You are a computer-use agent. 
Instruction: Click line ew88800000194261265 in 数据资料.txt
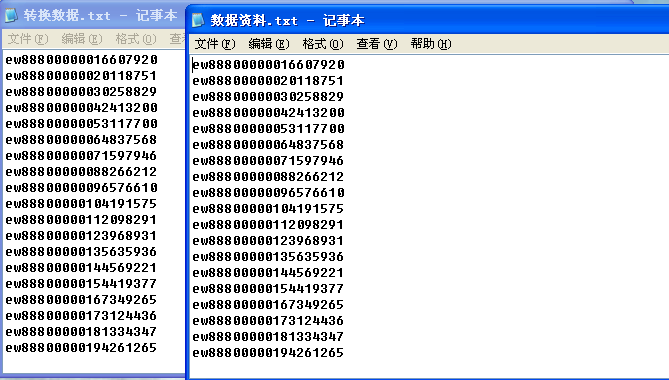[x=268, y=353]
